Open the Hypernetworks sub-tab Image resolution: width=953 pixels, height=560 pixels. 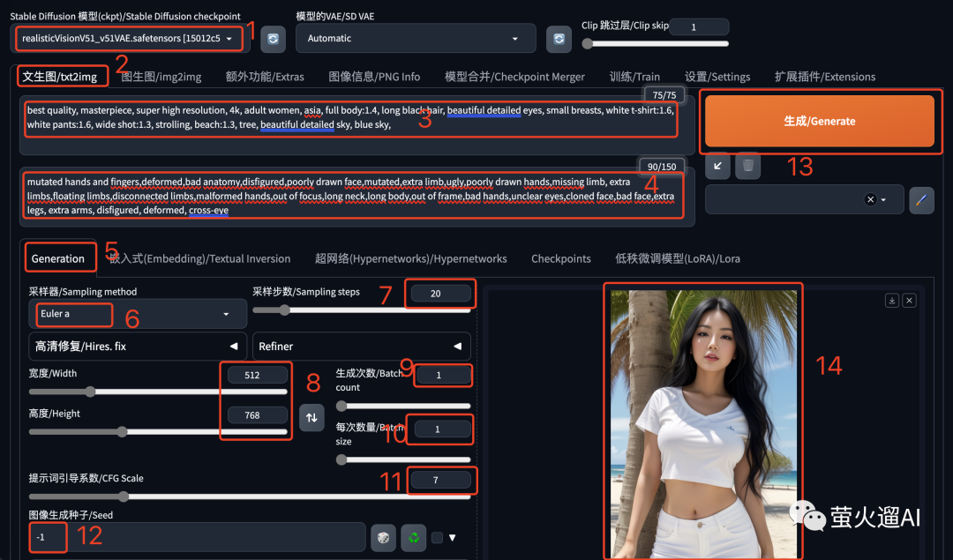coord(411,258)
